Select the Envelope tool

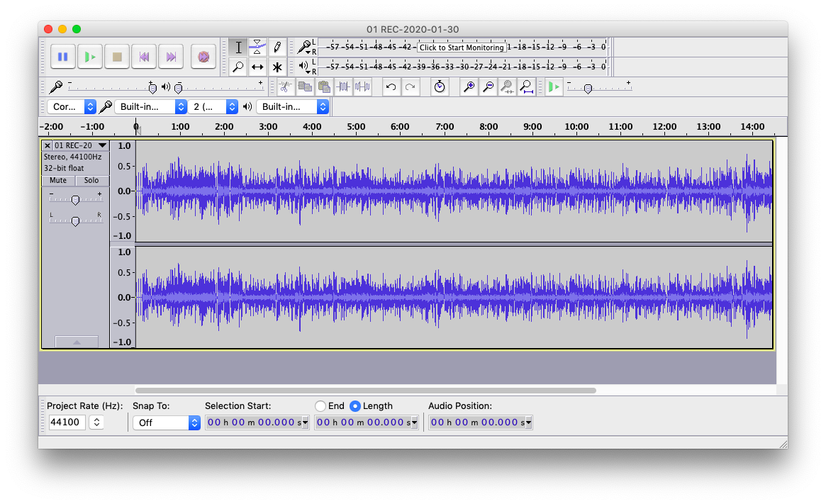point(258,47)
